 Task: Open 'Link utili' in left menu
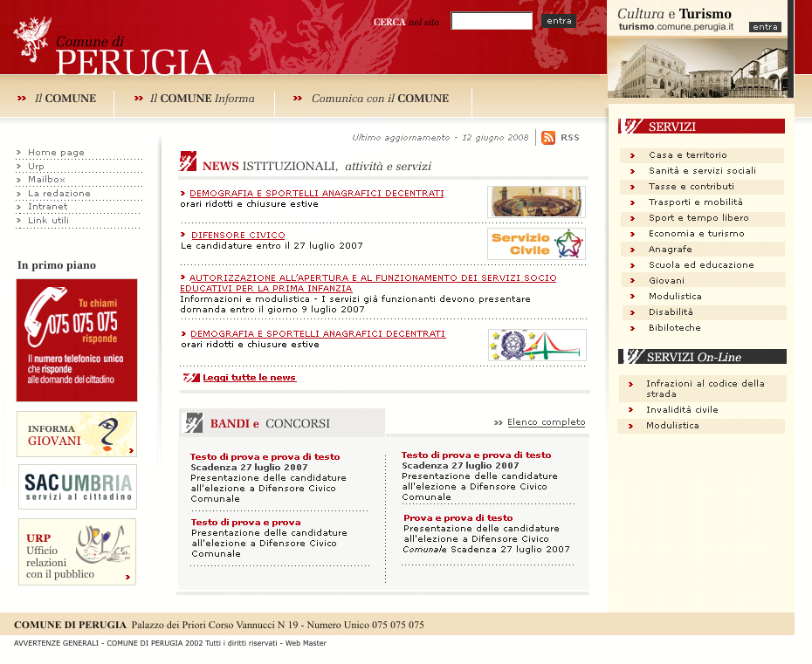coord(48,220)
